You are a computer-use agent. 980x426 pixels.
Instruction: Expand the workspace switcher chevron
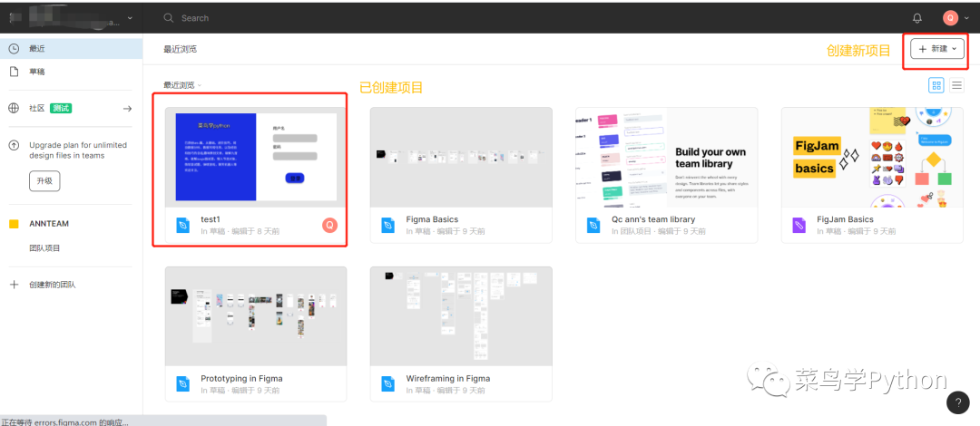tap(130, 18)
